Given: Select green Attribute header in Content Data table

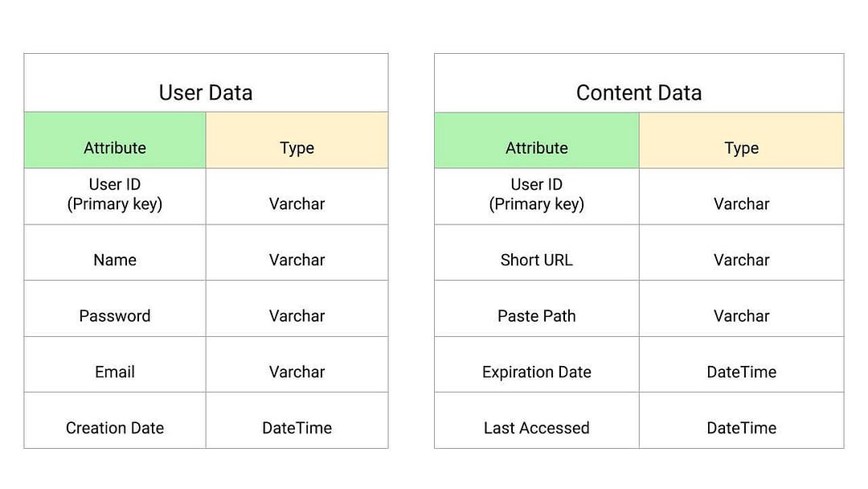Looking at the screenshot, I should click(x=537, y=147).
